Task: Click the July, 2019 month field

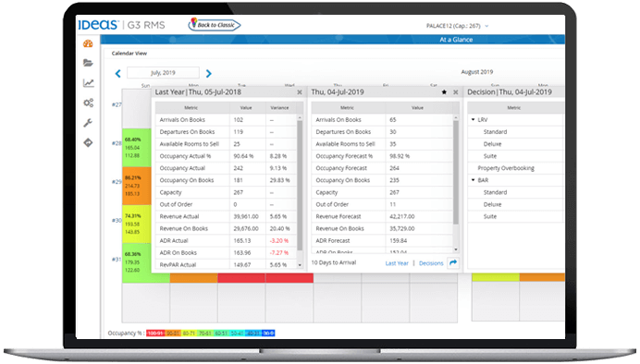Action: point(163,73)
